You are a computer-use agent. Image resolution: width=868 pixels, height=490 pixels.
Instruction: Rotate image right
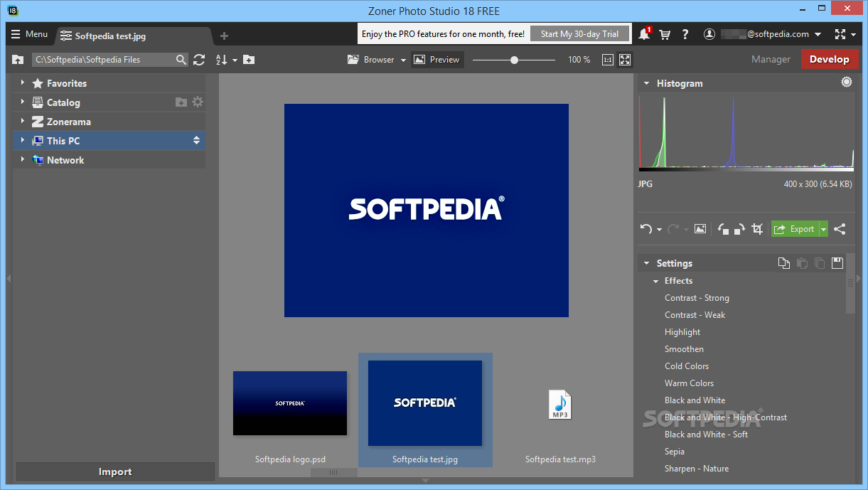pyautogui.click(x=739, y=229)
